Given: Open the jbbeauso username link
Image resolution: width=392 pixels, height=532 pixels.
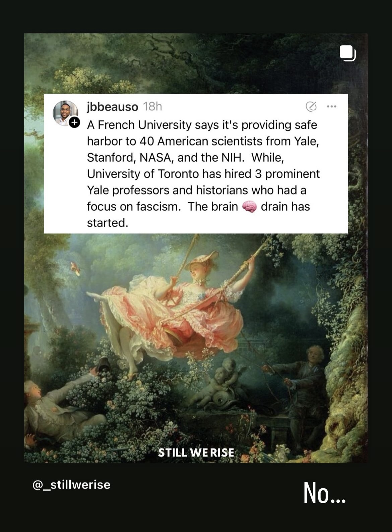Looking at the screenshot, I should tap(112, 107).
